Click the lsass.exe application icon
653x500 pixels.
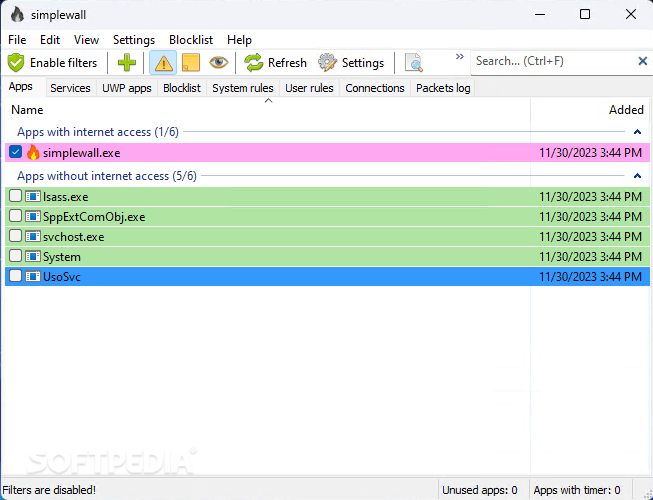pos(33,197)
